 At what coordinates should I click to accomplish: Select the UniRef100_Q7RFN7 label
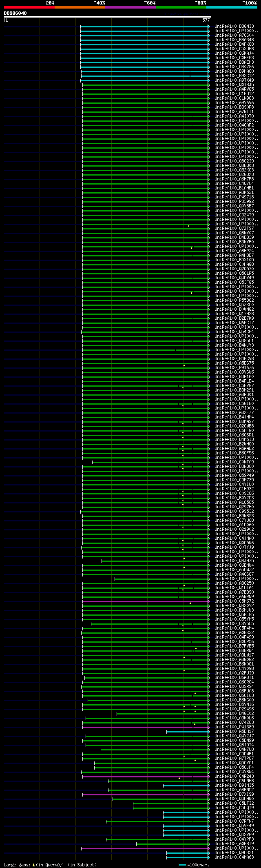point(234,821)
